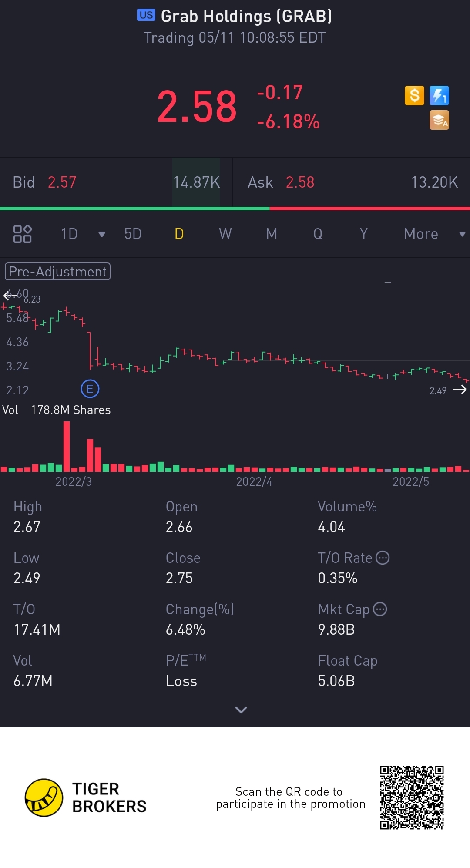This screenshot has width=470, height=868.
Task: Tap the bid size 14.87K
Action: click(x=196, y=182)
